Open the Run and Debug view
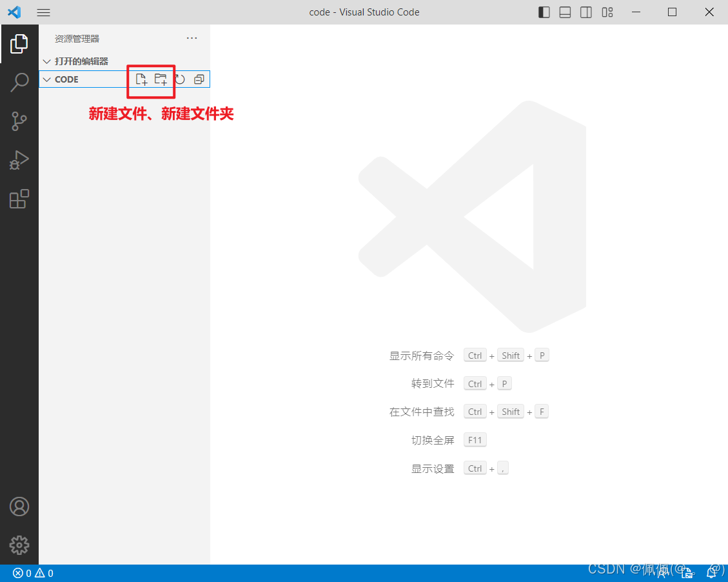 [19, 160]
